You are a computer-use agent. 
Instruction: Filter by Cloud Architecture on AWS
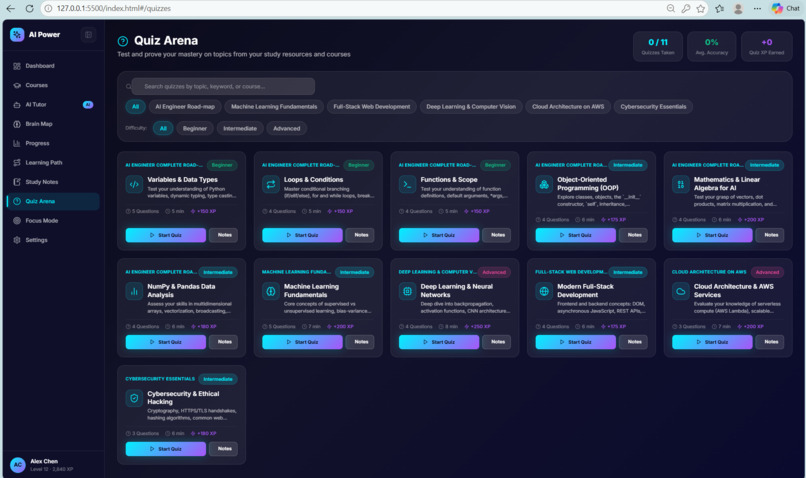point(568,107)
